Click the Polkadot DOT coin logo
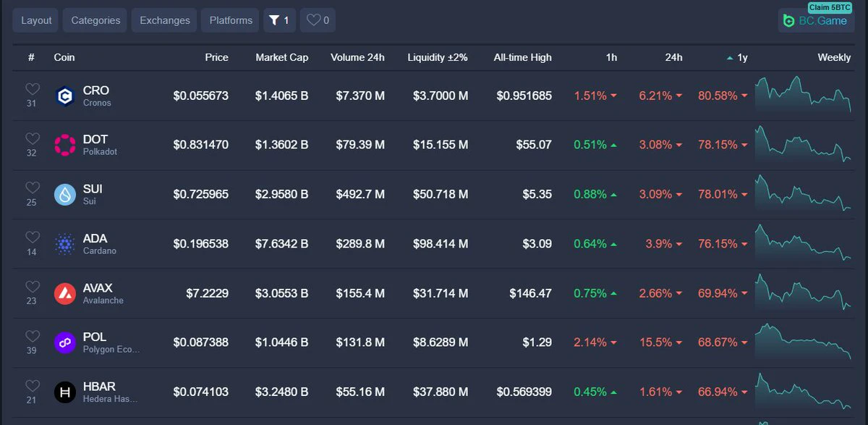Image resolution: width=868 pixels, height=425 pixels. (x=65, y=145)
